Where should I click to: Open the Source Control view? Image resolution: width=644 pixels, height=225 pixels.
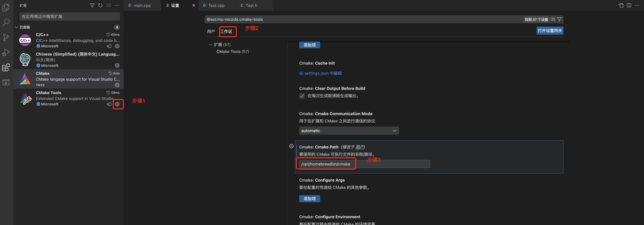point(6,38)
